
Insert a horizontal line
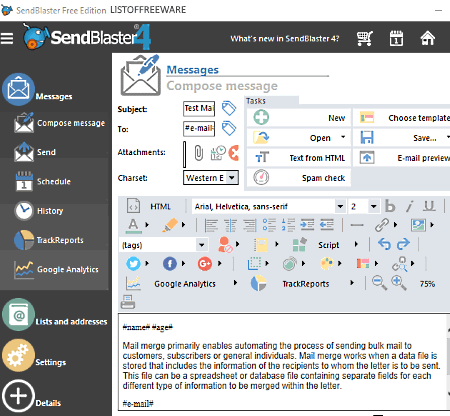coord(357,225)
